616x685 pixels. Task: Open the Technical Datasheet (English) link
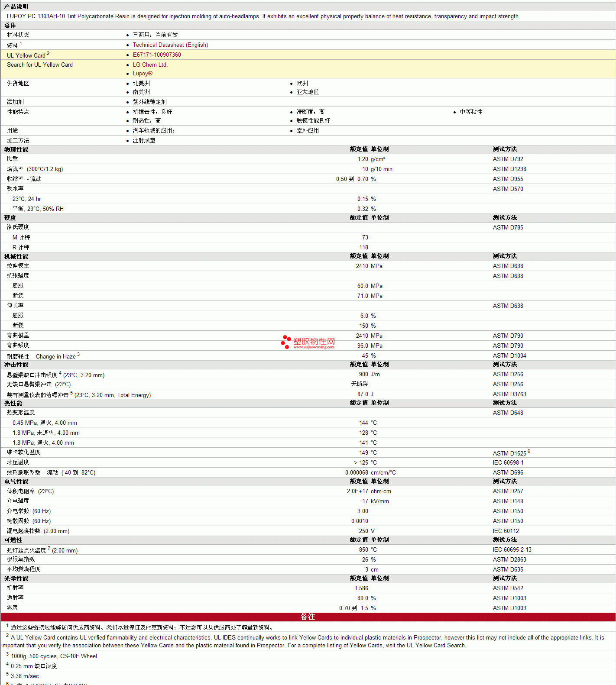pyautogui.click(x=170, y=45)
